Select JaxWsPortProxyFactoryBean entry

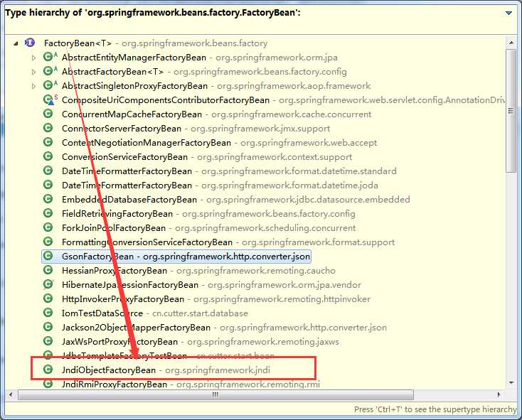[x=201, y=342]
